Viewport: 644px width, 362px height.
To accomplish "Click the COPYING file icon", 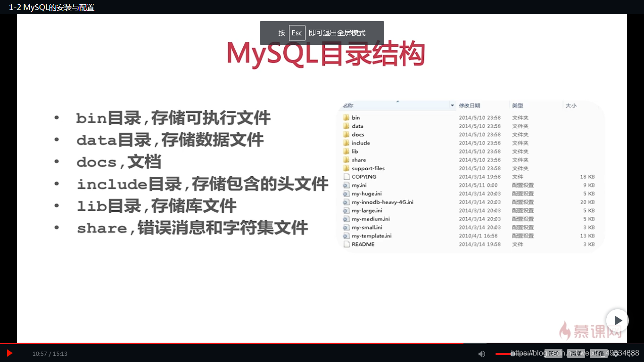I will [x=346, y=177].
